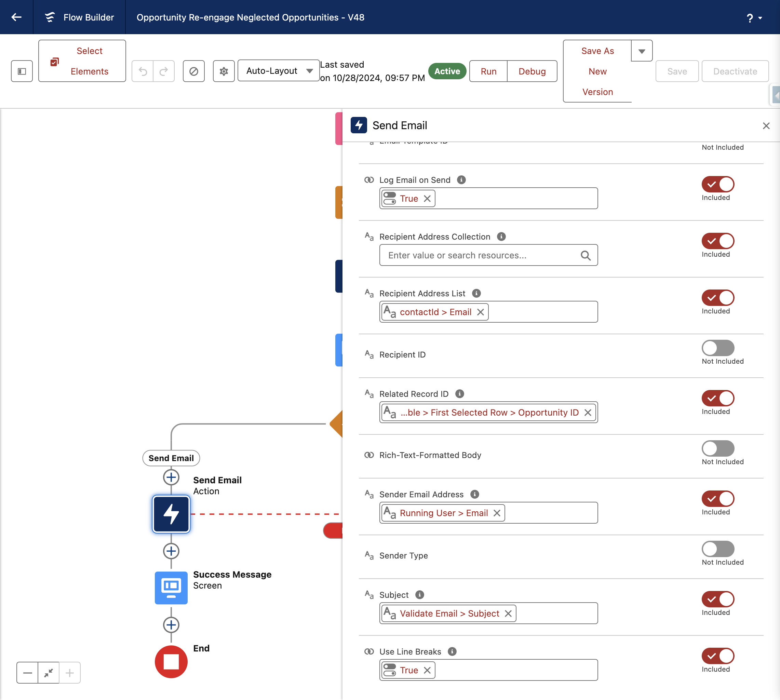Click info icon next to Log Email on Send
The width and height of the screenshot is (780, 700).
[461, 180]
